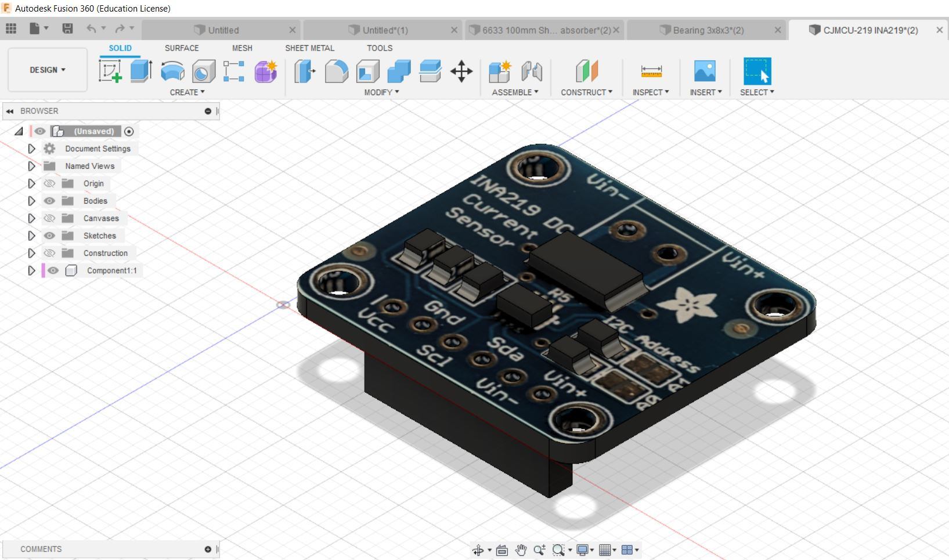Select the Hole tool
This screenshot has width=949, height=560.
(x=204, y=71)
